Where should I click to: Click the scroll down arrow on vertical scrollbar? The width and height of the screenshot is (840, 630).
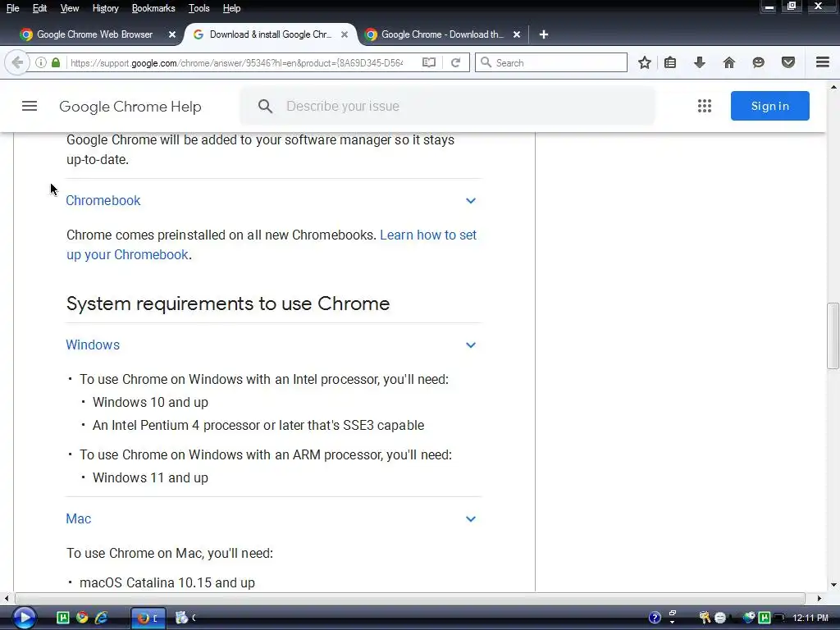coord(833,585)
